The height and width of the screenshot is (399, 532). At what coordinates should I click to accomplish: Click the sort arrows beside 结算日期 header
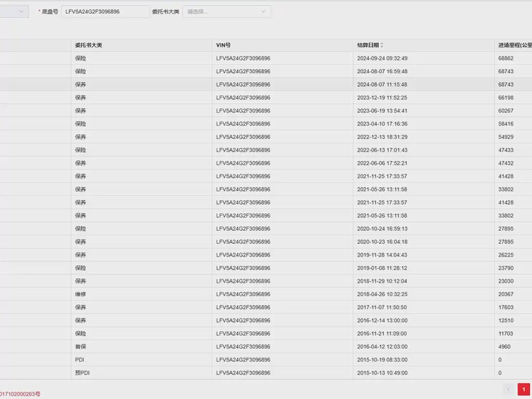382,45
